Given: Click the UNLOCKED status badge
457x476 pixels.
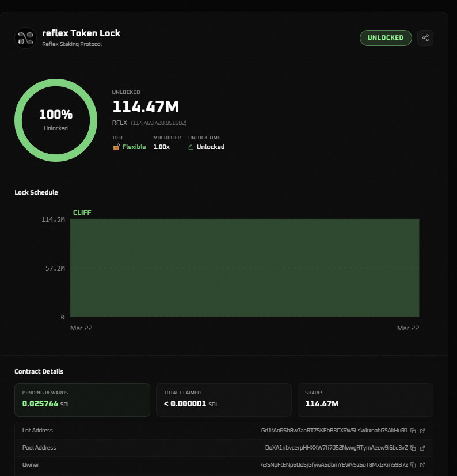Looking at the screenshot, I should tap(386, 37).
